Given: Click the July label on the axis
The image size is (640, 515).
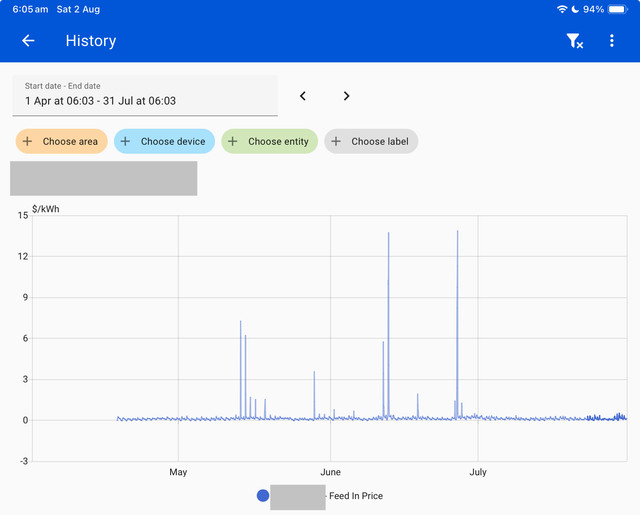Looking at the screenshot, I should click(478, 472).
